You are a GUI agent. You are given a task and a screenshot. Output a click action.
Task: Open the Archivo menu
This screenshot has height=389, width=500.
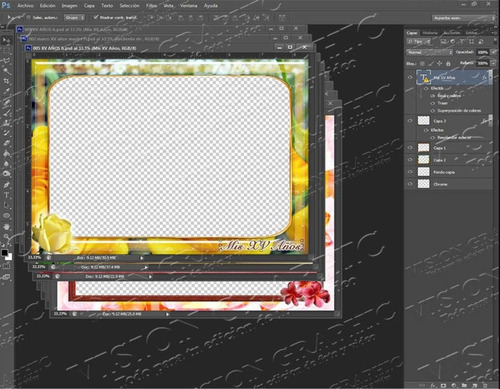tap(25, 6)
